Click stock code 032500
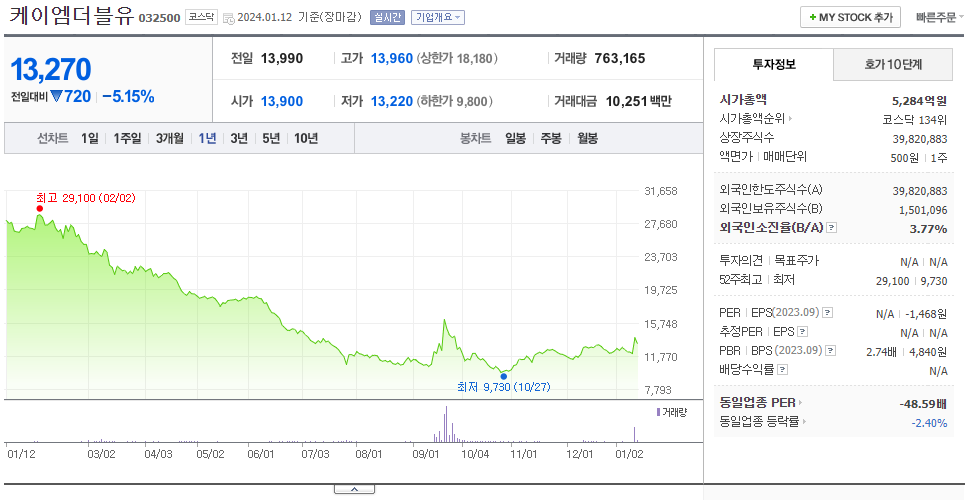The image size is (968, 500). click(159, 18)
